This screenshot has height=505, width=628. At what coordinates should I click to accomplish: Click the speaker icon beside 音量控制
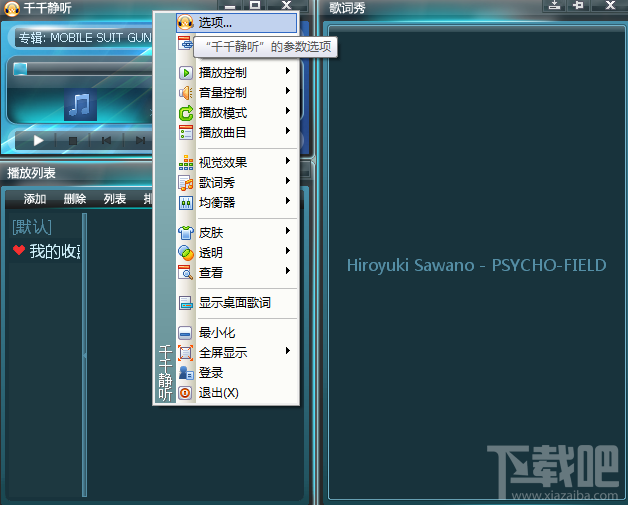[185, 93]
